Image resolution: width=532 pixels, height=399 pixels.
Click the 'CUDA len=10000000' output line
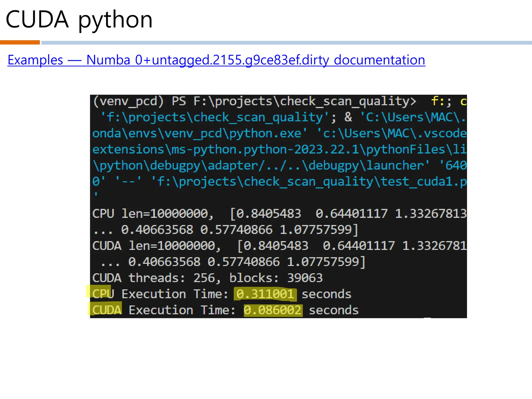pos(156,246)
